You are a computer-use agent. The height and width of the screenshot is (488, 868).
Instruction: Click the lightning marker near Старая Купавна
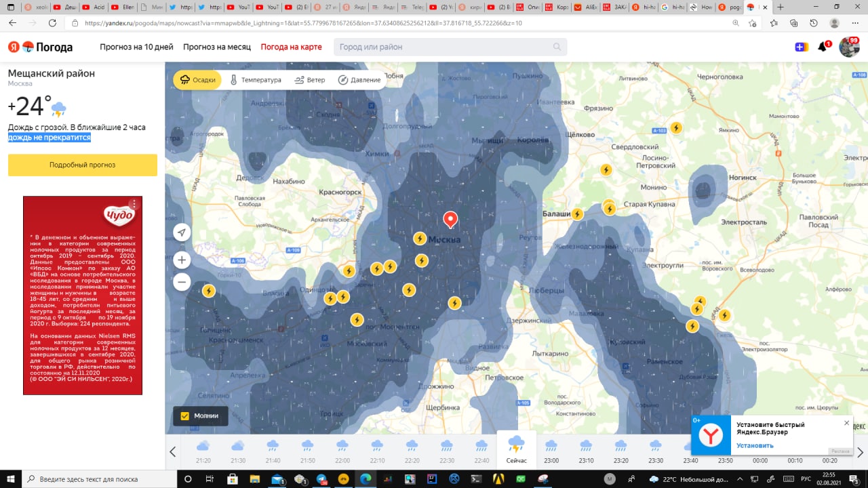pos(610,208)
